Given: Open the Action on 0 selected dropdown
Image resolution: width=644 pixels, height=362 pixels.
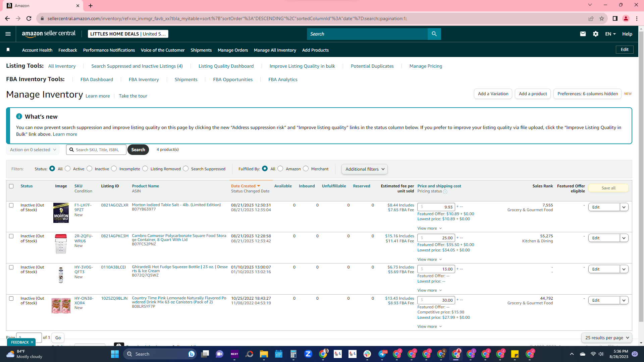Looking at the screenshot, I should click(x=33, y=150).
